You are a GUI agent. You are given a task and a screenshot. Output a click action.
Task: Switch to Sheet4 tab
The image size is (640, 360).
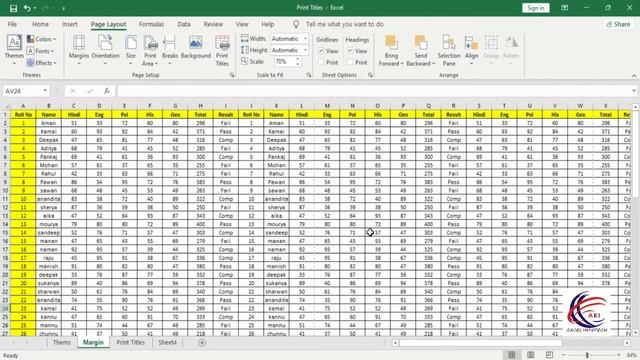(x=167, y=342)
